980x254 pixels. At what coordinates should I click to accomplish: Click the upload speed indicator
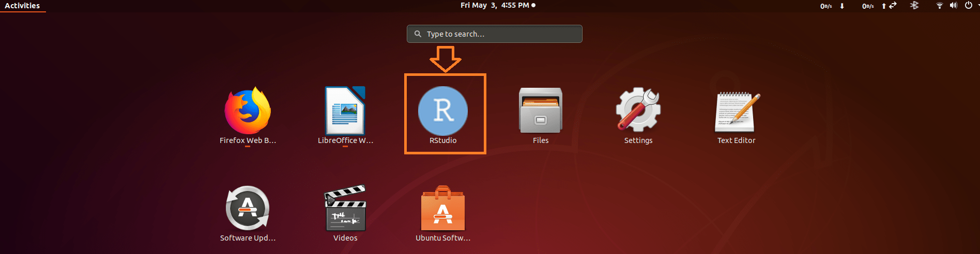pyautogui.click(x=874, y=6)
